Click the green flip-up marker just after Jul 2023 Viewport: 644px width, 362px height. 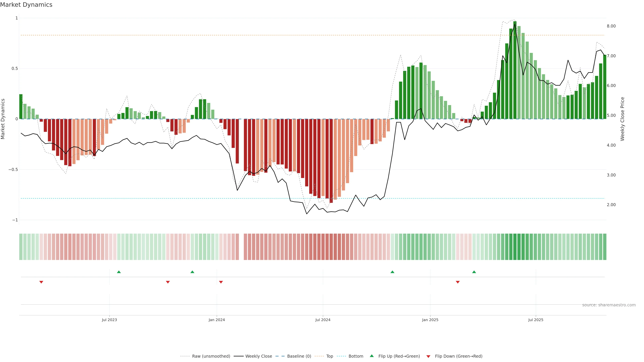119,272
